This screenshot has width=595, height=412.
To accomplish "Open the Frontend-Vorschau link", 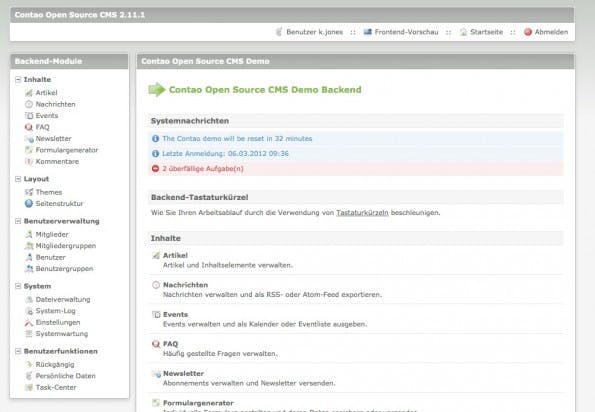I will [406, 32].
